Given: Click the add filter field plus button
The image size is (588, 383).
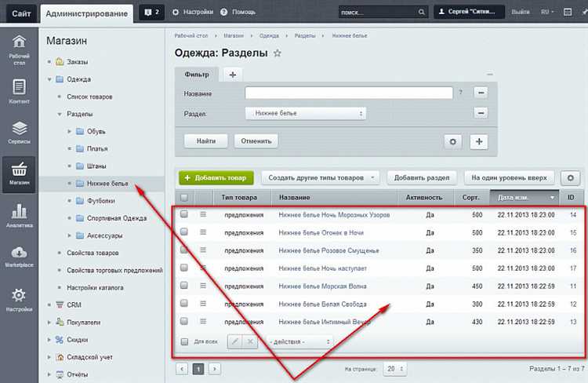Looking at the screenshot, I should point(479,141).
